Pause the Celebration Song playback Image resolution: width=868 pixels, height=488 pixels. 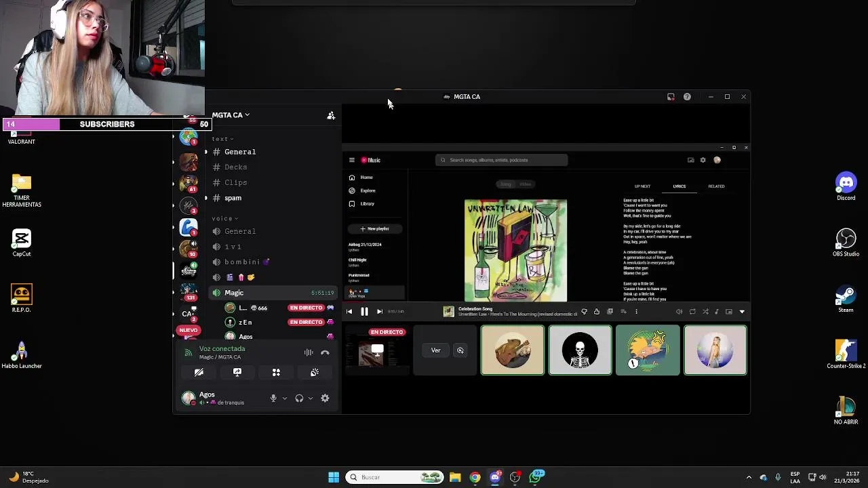[x=364, y=312]
